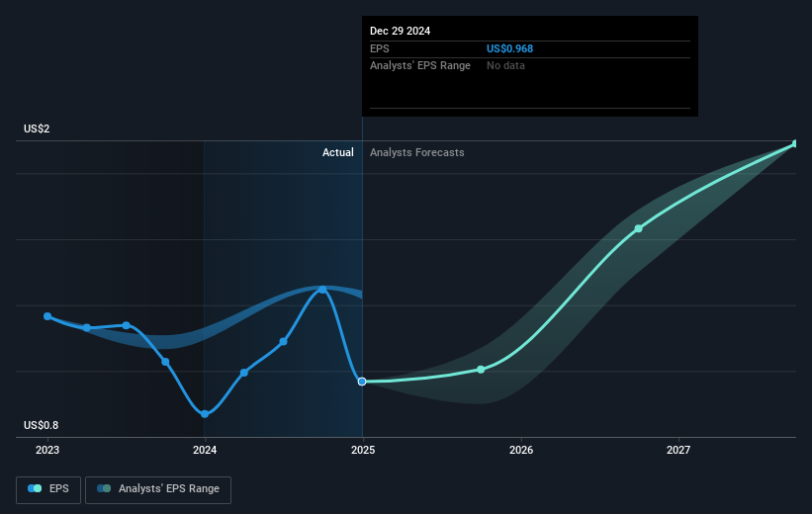This screenshot has height=514, width=812.
Task: Click the first EPS data point at 2023
Action: tap(47, 316)
